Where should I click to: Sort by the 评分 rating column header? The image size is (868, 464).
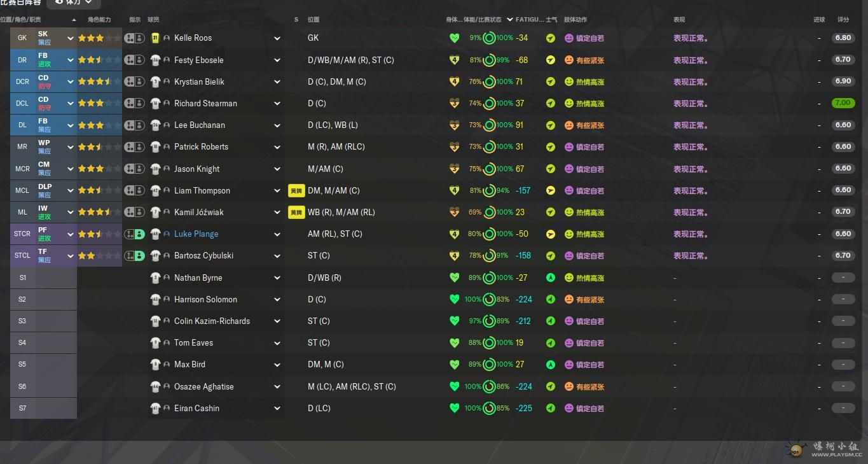[843, 20]
